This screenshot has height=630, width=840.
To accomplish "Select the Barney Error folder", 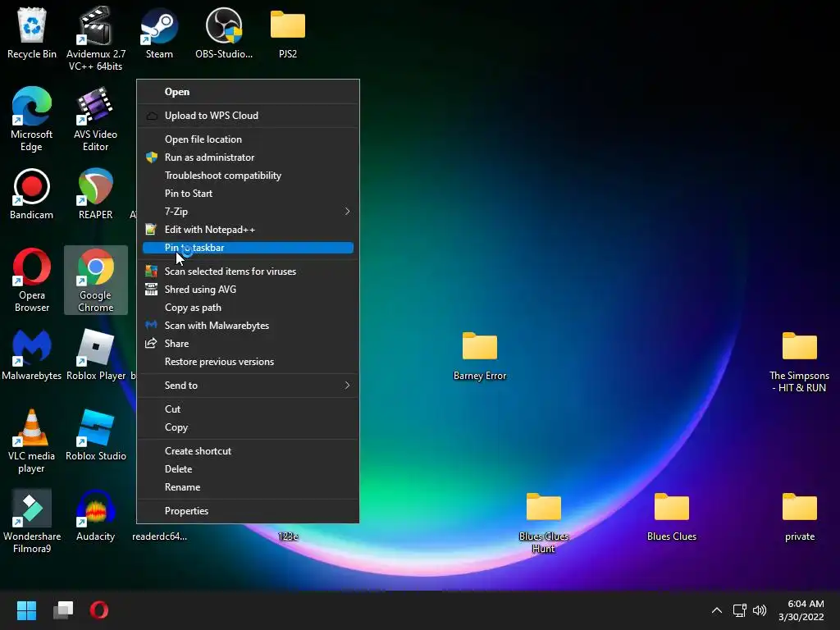I will pos(480,356).
